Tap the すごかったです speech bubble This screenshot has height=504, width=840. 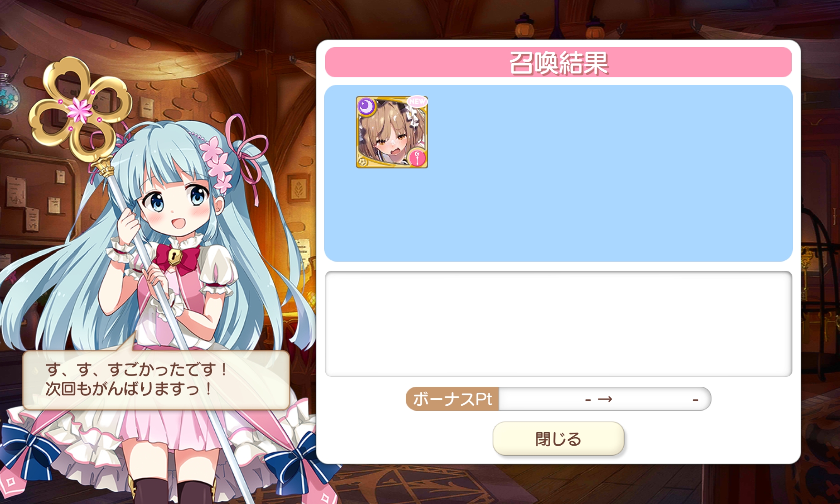[156, 379]
